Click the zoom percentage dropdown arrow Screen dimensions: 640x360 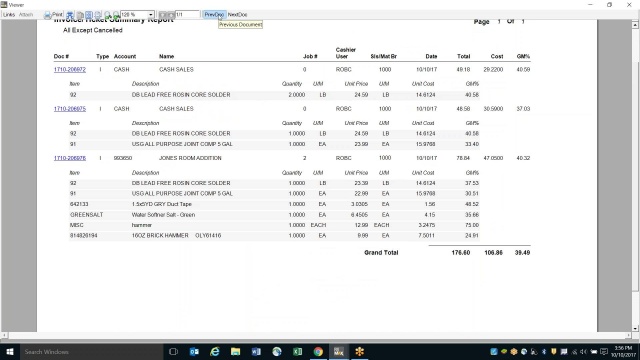(151, 15)
